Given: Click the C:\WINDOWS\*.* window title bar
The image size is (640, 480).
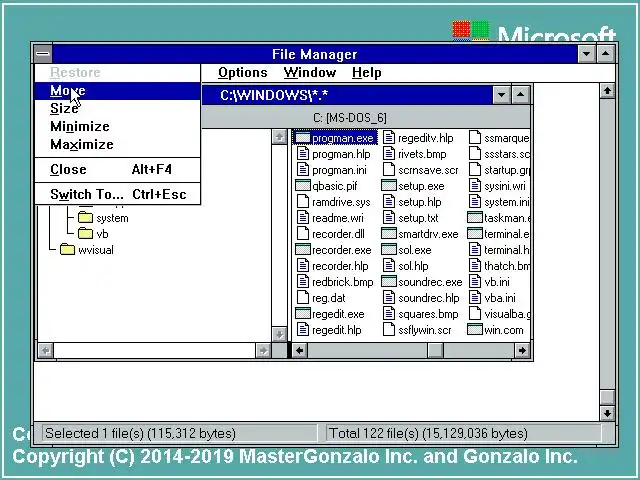Looking at the screenshot, I should point(347,95).
